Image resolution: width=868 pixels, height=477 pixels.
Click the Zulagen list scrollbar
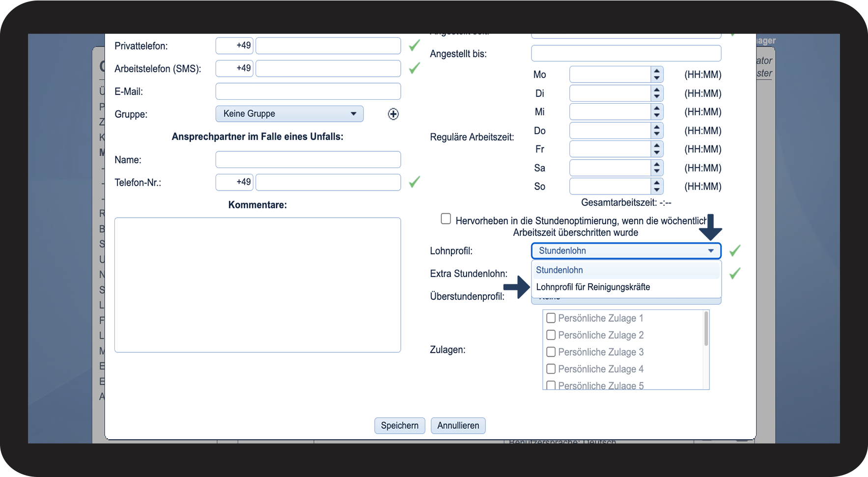click(x=706, y=328)
